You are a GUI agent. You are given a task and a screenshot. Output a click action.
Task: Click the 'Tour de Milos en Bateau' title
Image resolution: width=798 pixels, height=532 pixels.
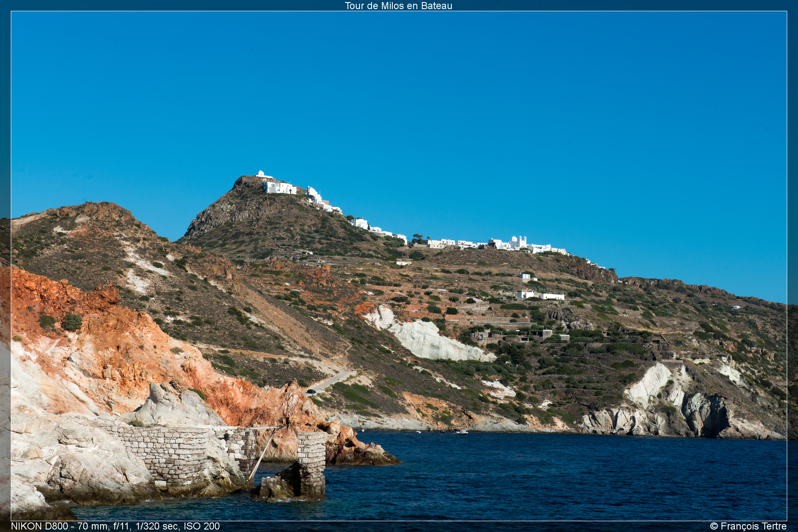click(x=399, y=6)
